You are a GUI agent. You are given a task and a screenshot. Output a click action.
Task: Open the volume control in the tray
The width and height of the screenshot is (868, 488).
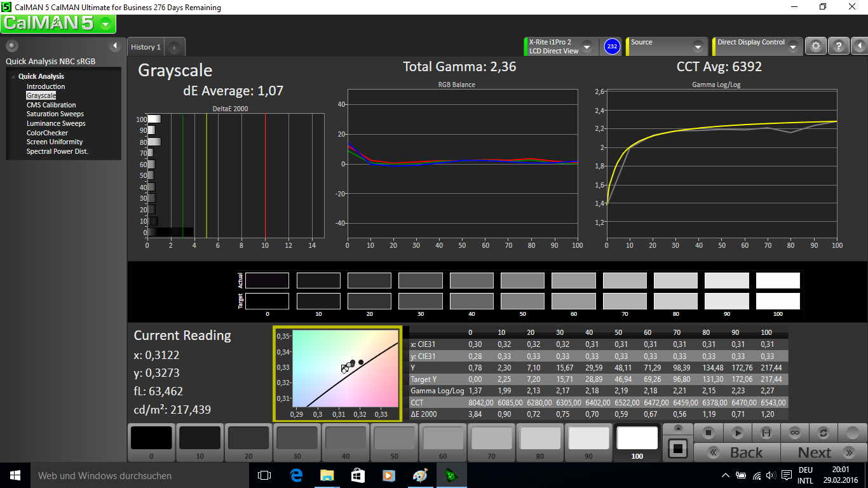(x=771, y=475)
